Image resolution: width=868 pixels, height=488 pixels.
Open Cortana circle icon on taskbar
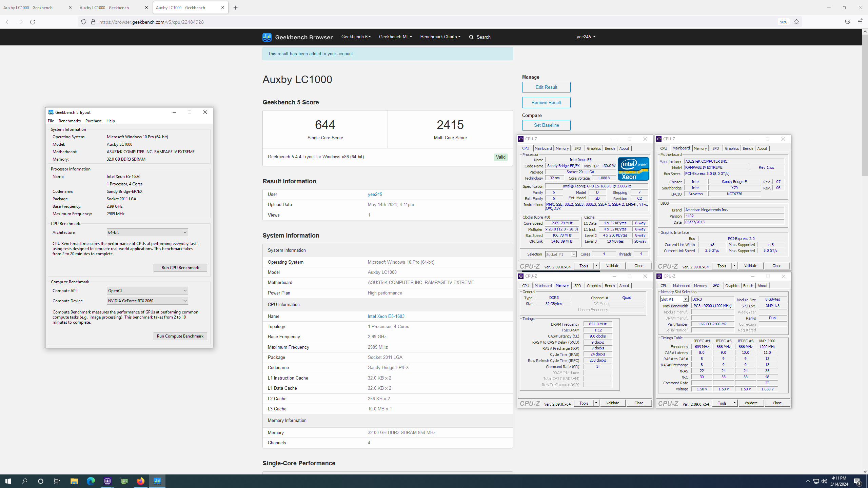(x=41, y=481)
